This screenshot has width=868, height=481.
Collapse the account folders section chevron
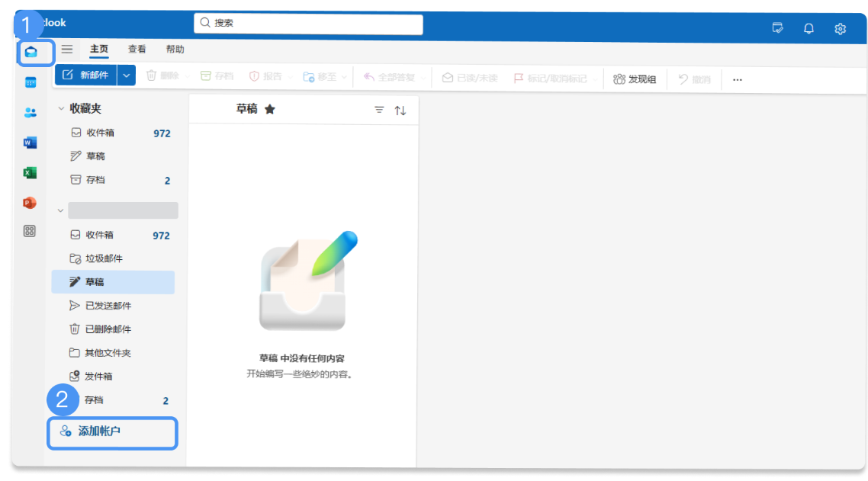point(60,210)
